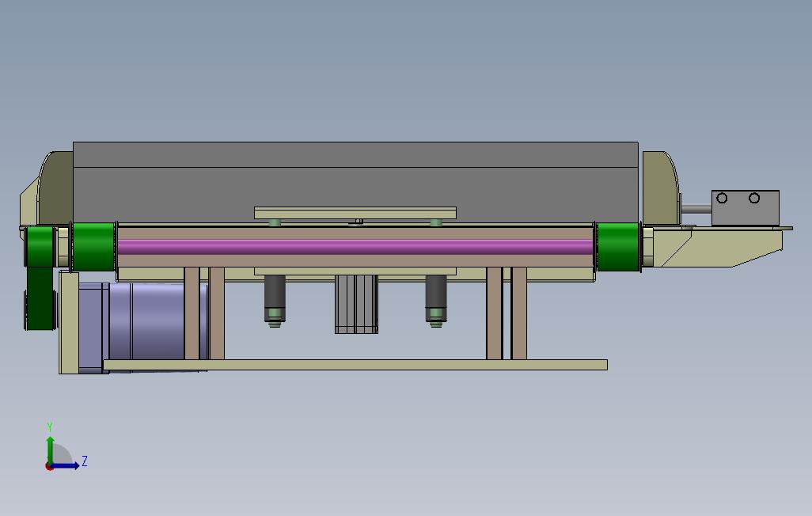Click the right circular hole on the gray block
Screen dimensions: 812x516
754,198
